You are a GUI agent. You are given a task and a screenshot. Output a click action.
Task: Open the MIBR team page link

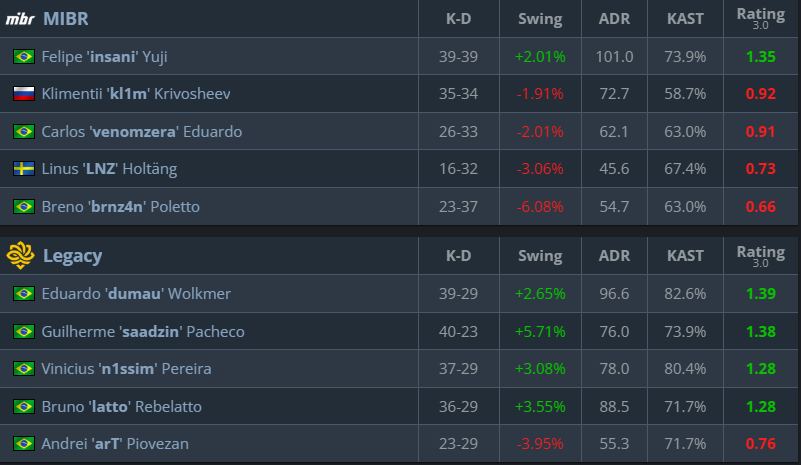[65, 19]
